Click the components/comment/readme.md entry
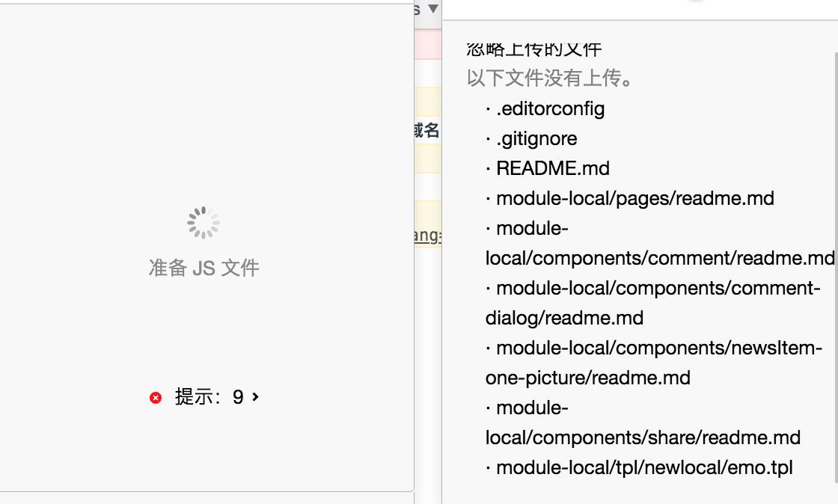 [x=659, y=258]
